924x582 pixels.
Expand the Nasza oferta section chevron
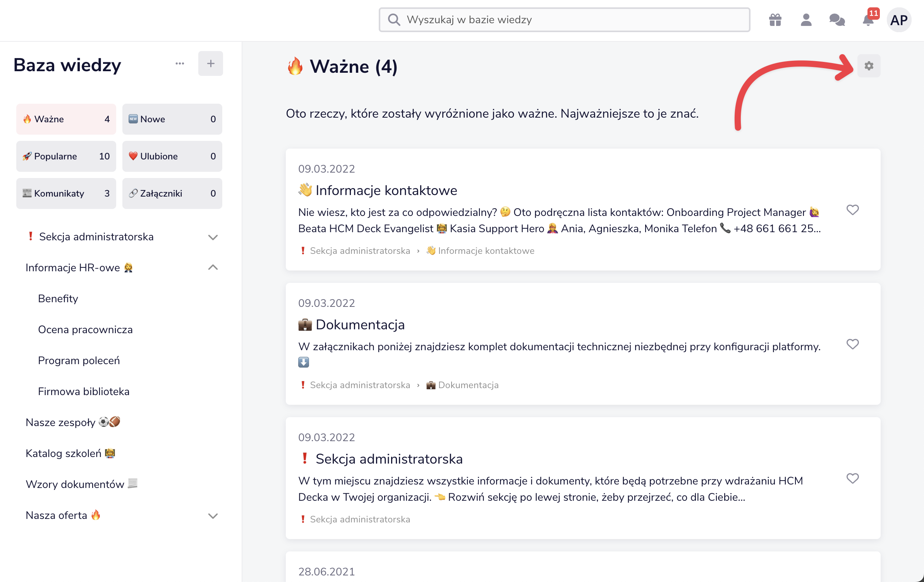(x=213, y=515)
